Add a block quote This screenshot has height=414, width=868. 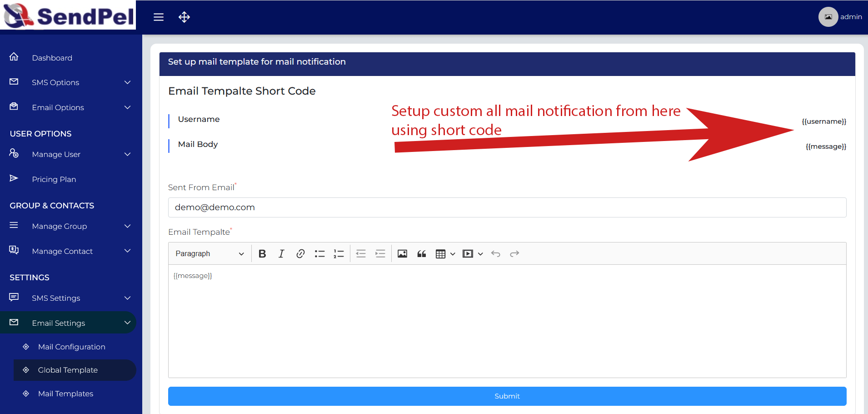pos(421,254)
